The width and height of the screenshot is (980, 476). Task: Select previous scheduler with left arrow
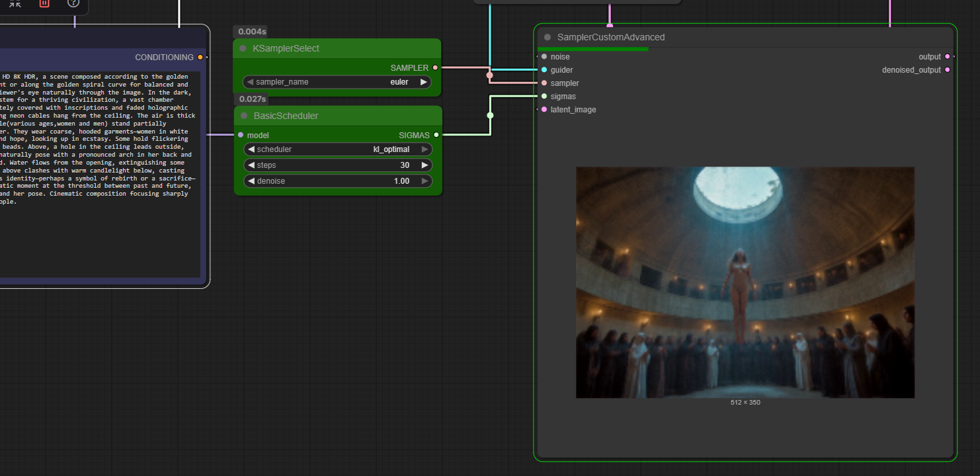[x=251, y=149]
